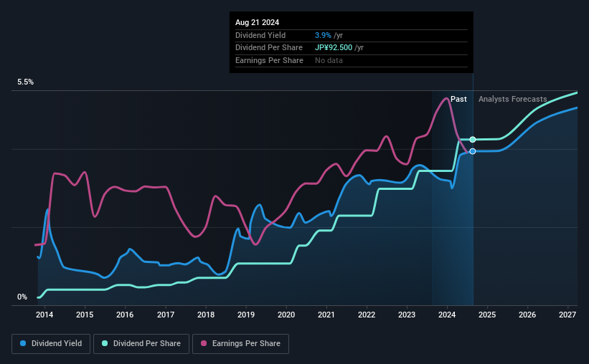Click the 'No data' earnings value
The image size is (589, 364).
329,60
